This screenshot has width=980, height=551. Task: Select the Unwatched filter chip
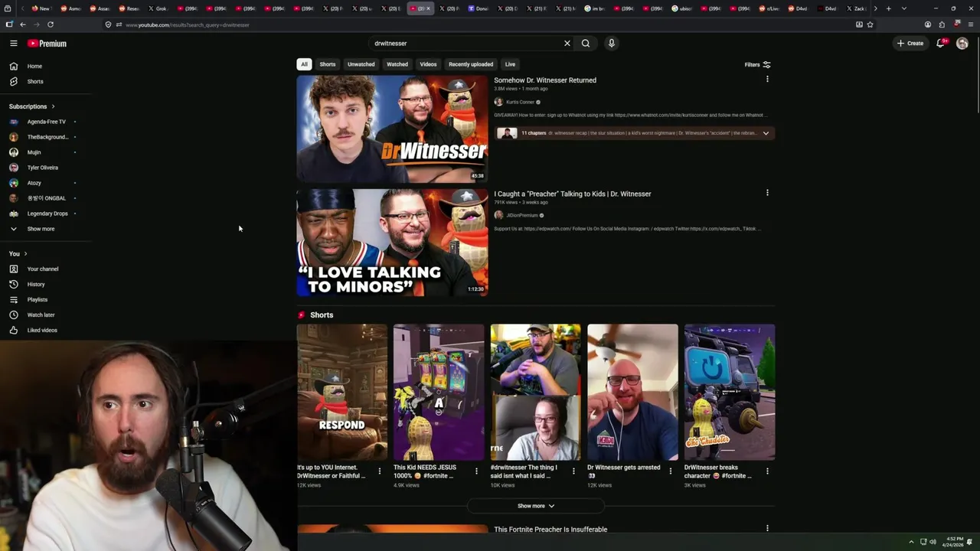click(361, 64)
